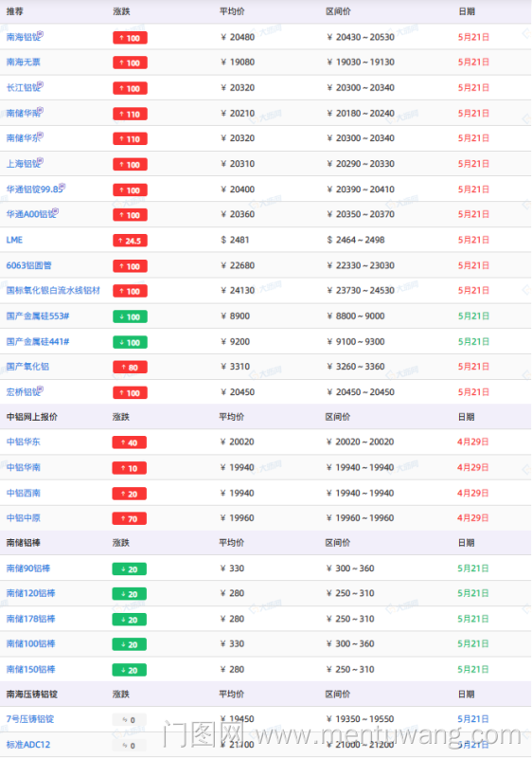This screenshot has width=532, height=758.
Task: Click the red up-70 badge for 中铝中原
Action: click(x=129, y=519)
